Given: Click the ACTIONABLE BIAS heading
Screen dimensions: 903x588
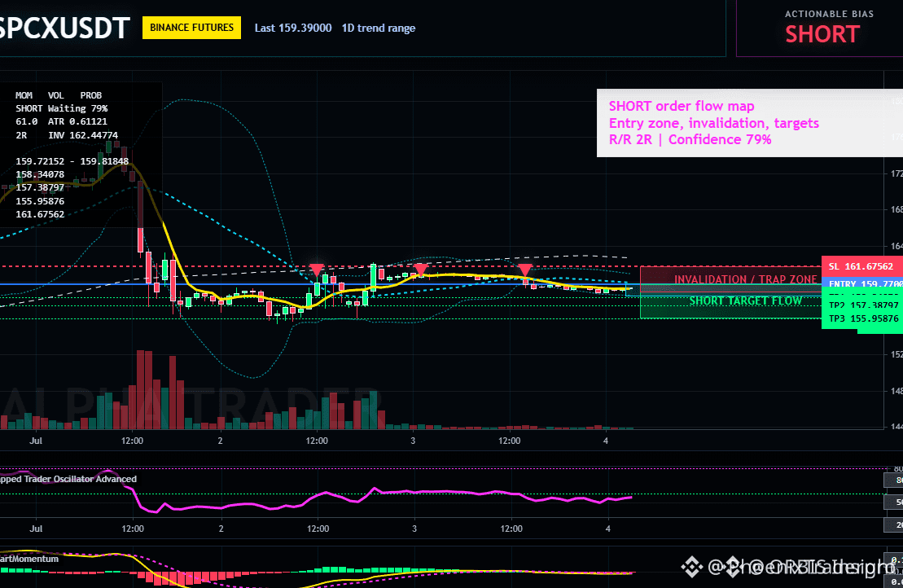Looking at the screenshot, I should tap(829, 14).
